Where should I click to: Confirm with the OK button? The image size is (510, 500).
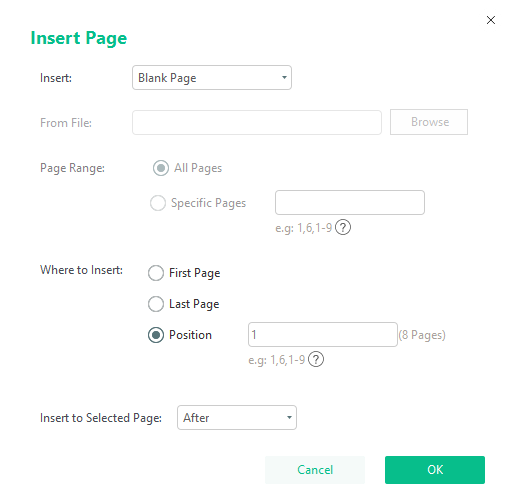435,470
